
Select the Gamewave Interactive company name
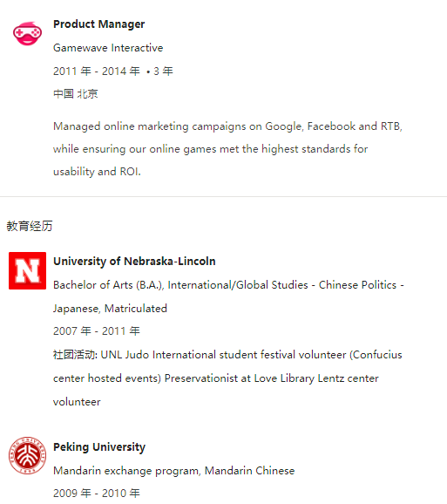[108, 48]
